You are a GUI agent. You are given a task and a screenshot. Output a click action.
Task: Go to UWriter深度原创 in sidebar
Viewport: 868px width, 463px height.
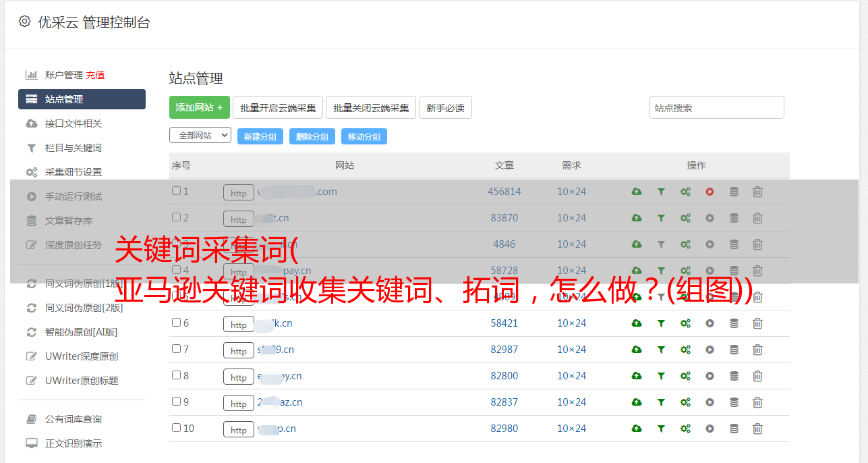pos(82,356)
